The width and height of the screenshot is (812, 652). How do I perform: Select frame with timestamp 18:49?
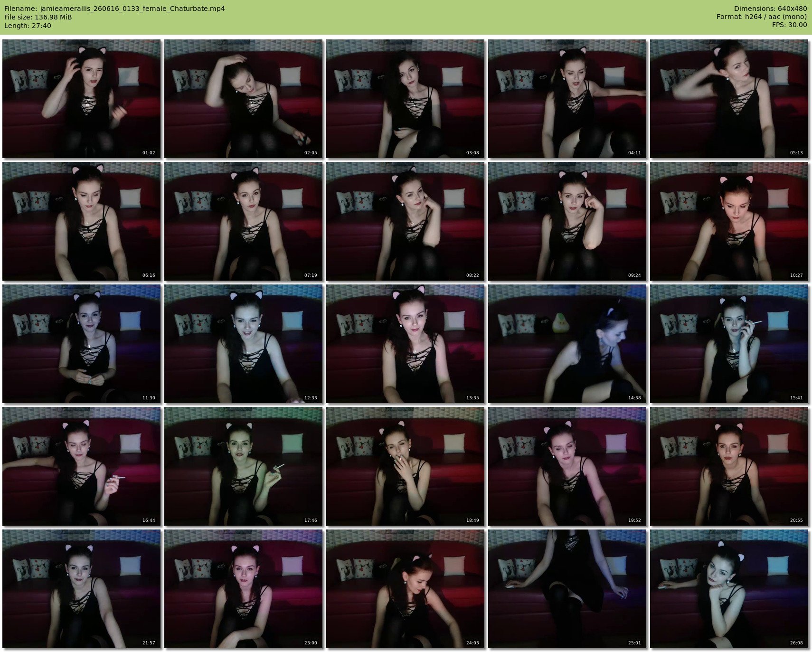tap(405, 466)
